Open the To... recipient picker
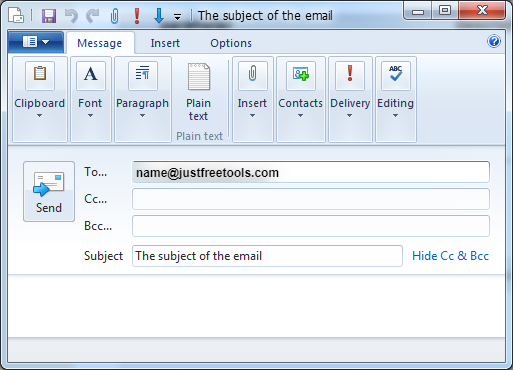 [96, 172]
